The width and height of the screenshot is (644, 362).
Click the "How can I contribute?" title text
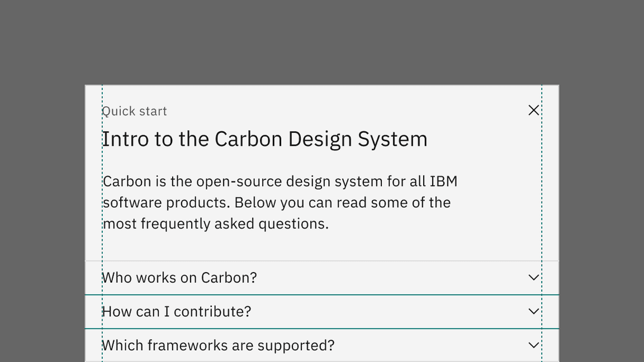pos(177,311)
